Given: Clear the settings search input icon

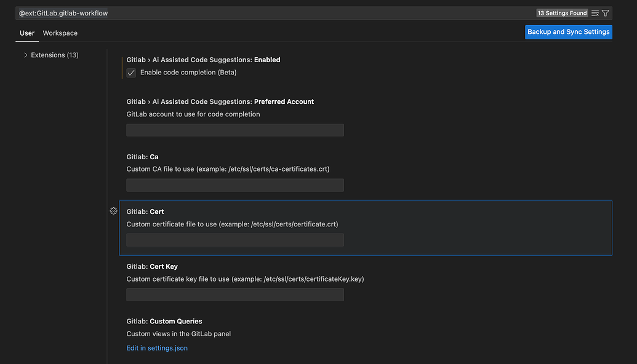Looking at the screenshot, I should click(x=595, y=13).
